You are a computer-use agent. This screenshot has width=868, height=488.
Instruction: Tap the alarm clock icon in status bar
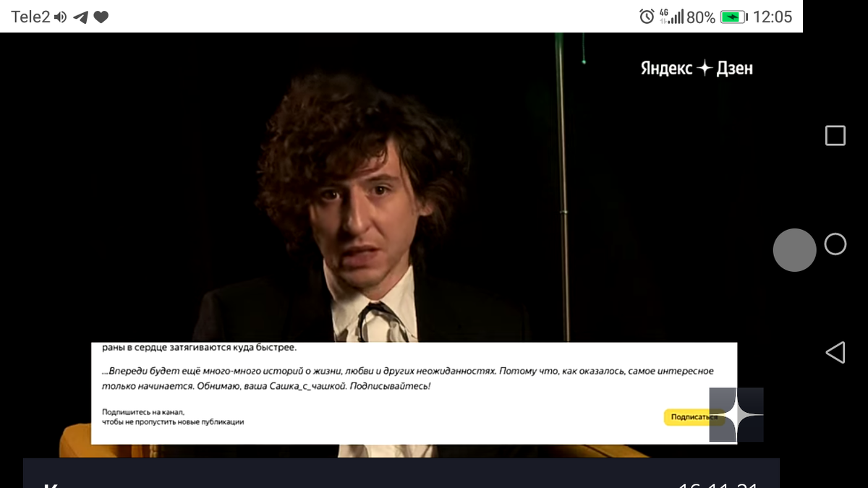tap(647, 17)
